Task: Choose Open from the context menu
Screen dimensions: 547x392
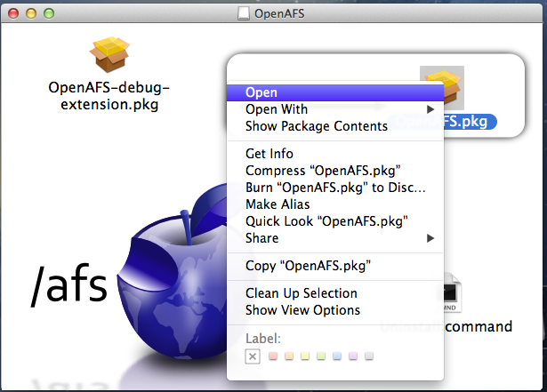Action: (x=335, y=92)
